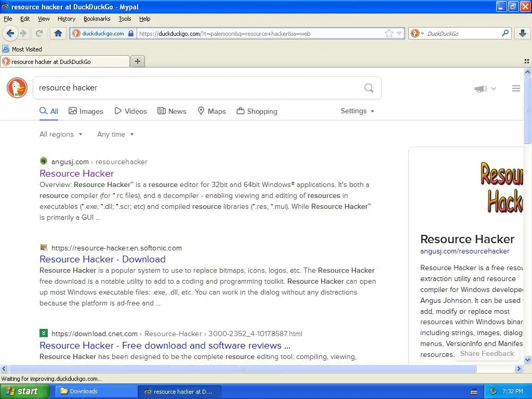
Task: Switch to the Shopping tab
Action: (257, 111)
